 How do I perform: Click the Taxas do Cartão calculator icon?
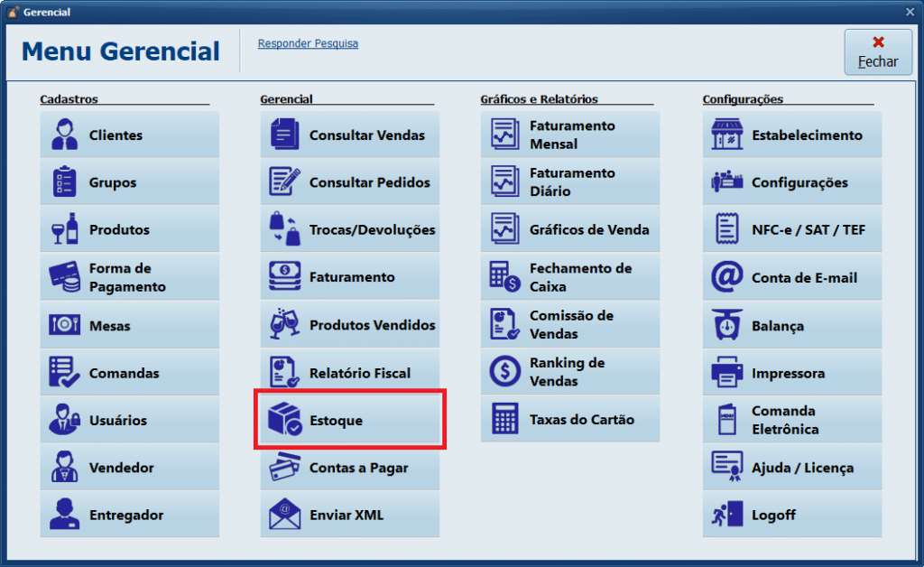(505, 420)
